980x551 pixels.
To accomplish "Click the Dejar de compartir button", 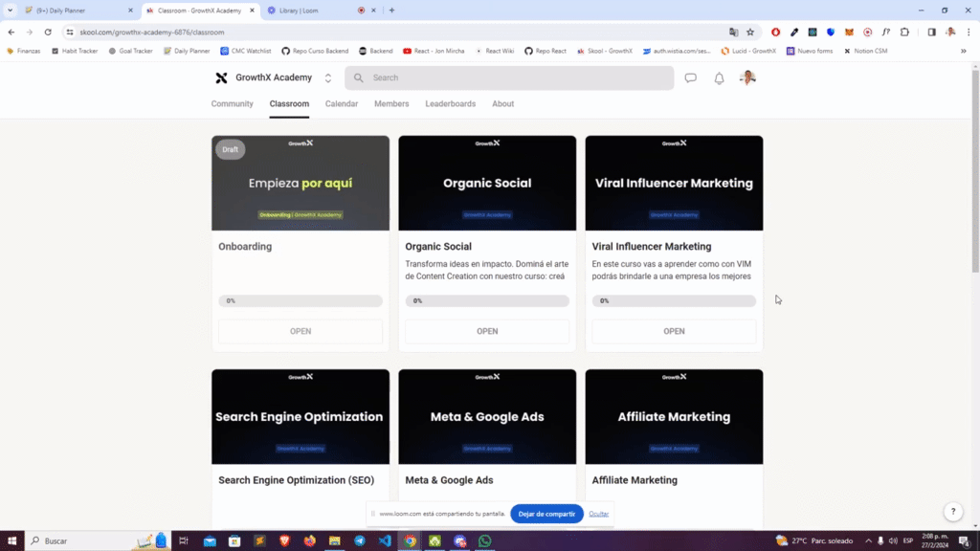I will (x=546, y=514).
